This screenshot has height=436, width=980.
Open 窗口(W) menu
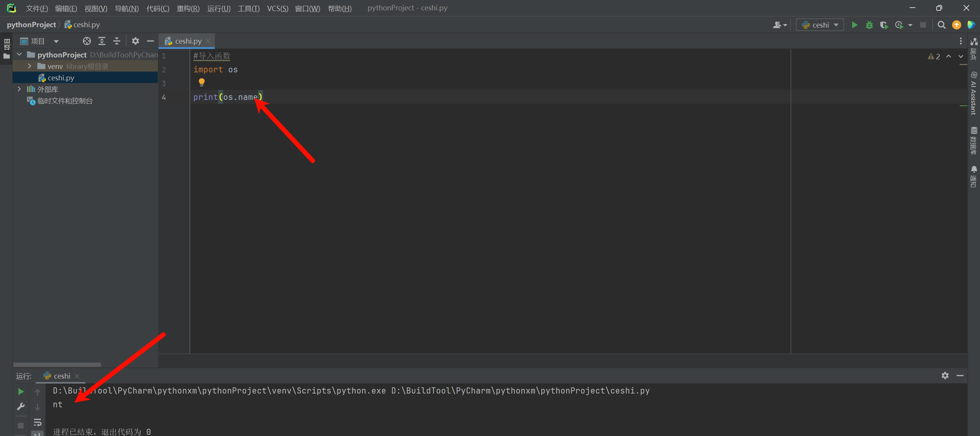307,8
